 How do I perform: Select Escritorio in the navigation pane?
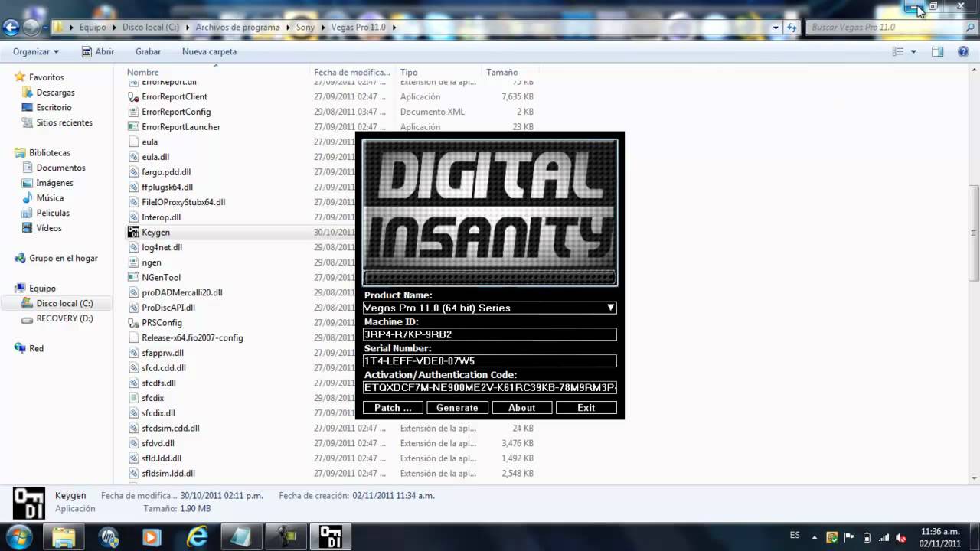point(54,108)
